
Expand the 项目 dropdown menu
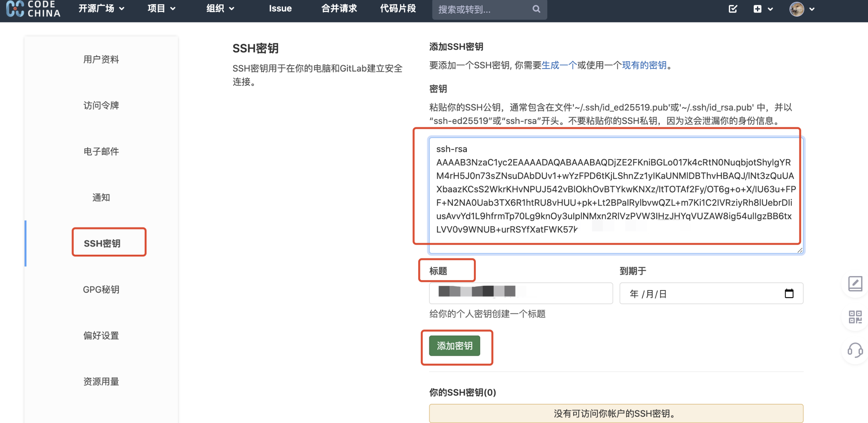pyautogui.click(x=161, y=8)
